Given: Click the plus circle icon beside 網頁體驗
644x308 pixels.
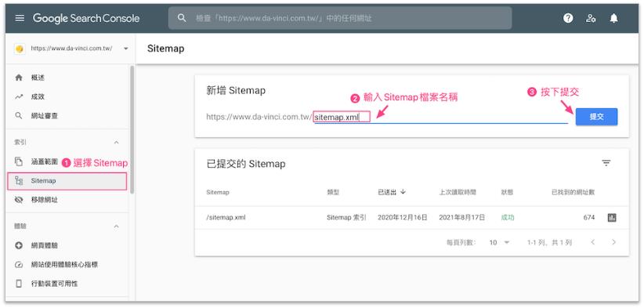Looking at the screenshot, I should tap(19, 245).
